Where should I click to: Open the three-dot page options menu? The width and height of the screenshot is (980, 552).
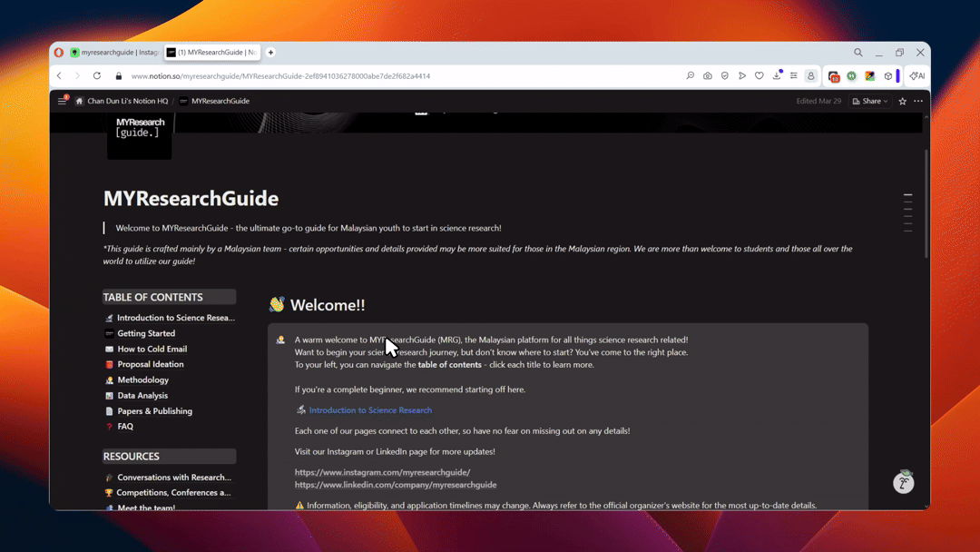pyautogui.click(x=918, y=101)
